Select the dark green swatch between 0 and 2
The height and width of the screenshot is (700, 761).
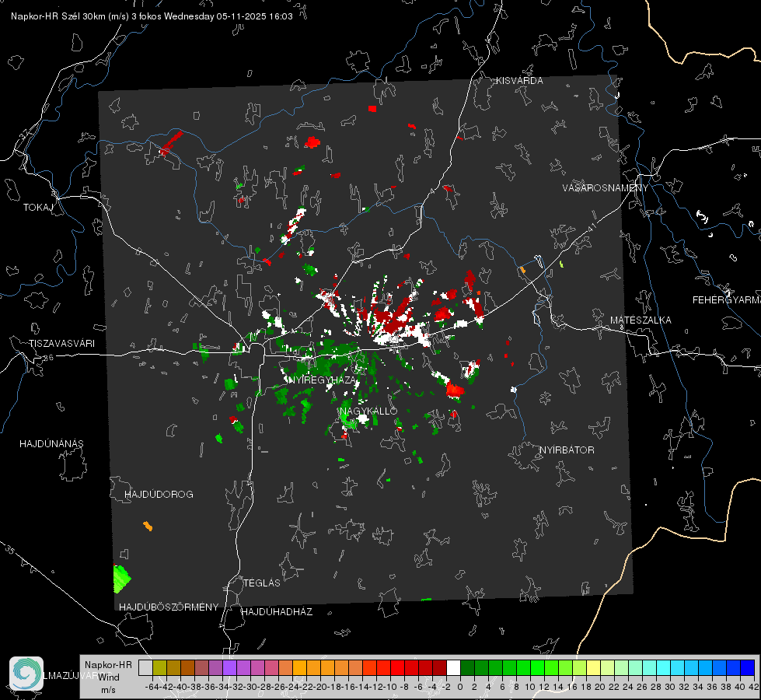coord(467,667)
